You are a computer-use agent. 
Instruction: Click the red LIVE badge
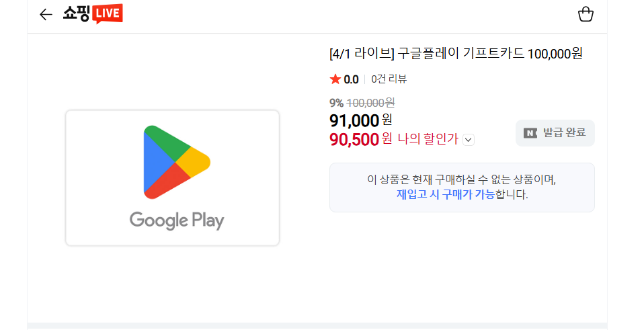(x=108, y=13)
